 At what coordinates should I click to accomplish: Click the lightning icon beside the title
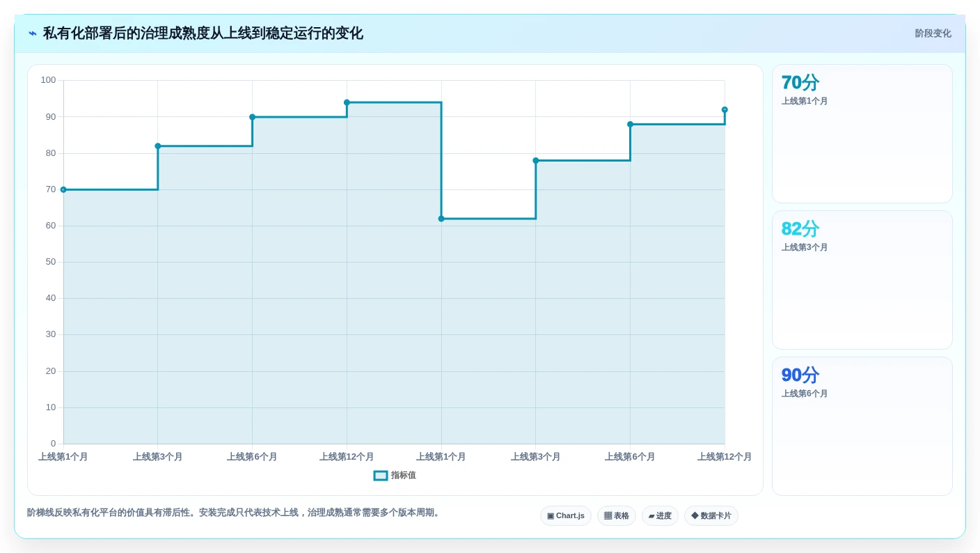point(33,33)
